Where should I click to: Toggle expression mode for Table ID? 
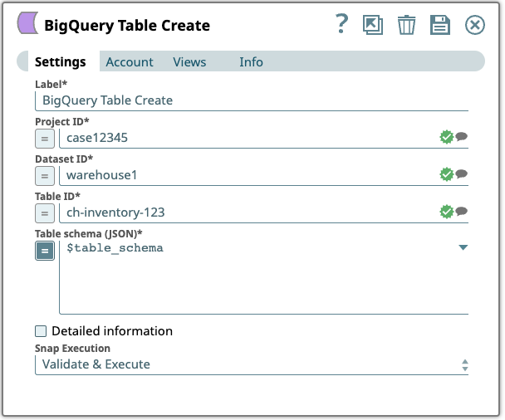(45, 213)
